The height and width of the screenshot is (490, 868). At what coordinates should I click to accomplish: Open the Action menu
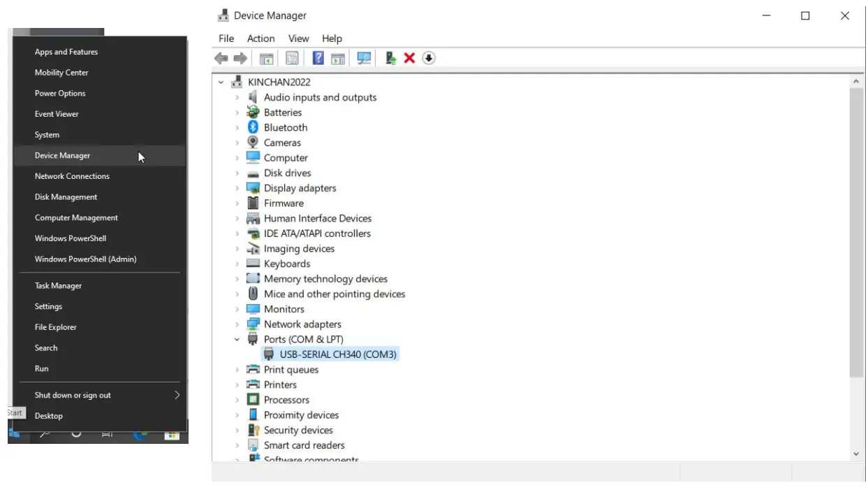260,38
